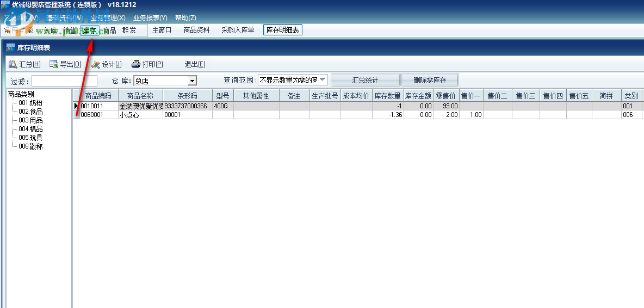Viewport: 644px width, 308px height.
Task: Click the 汇总统计 button
Action: point(366,80)
